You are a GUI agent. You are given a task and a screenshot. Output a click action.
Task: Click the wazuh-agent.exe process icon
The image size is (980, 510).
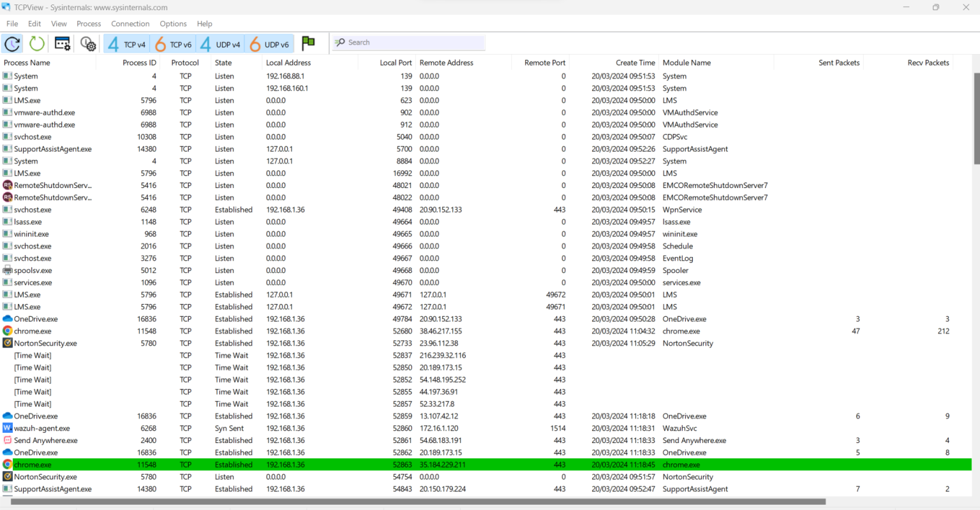pyautogui.click(x=7, y=428)
